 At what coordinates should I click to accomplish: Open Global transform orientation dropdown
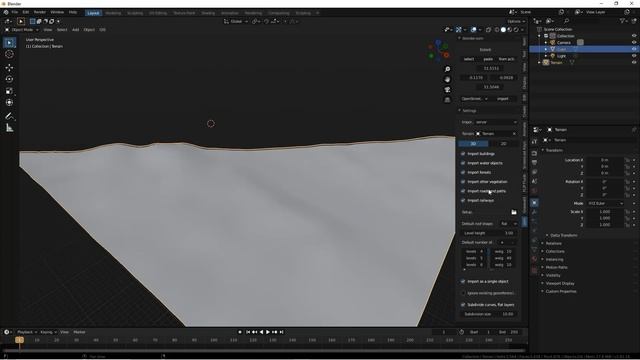click(236, 21)
